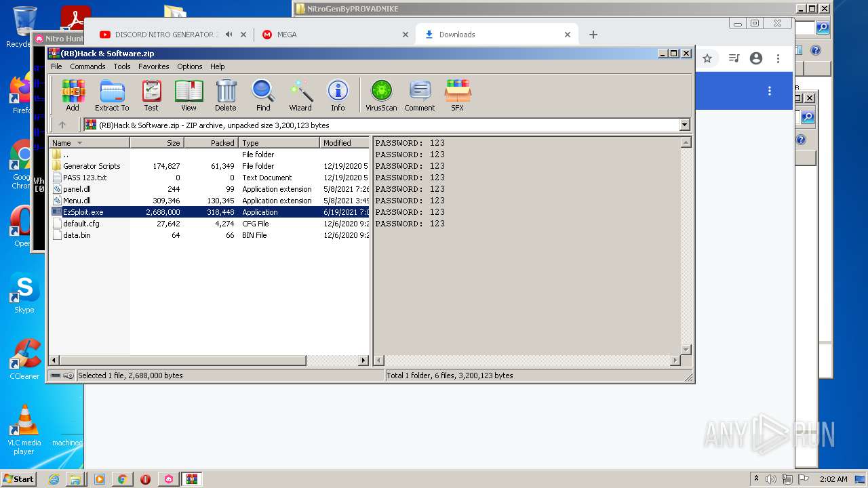Image resolution: width=868 pixels, height=488 pixels.
Task: Expand the archive path dropdown
Action: pos(684,125)
